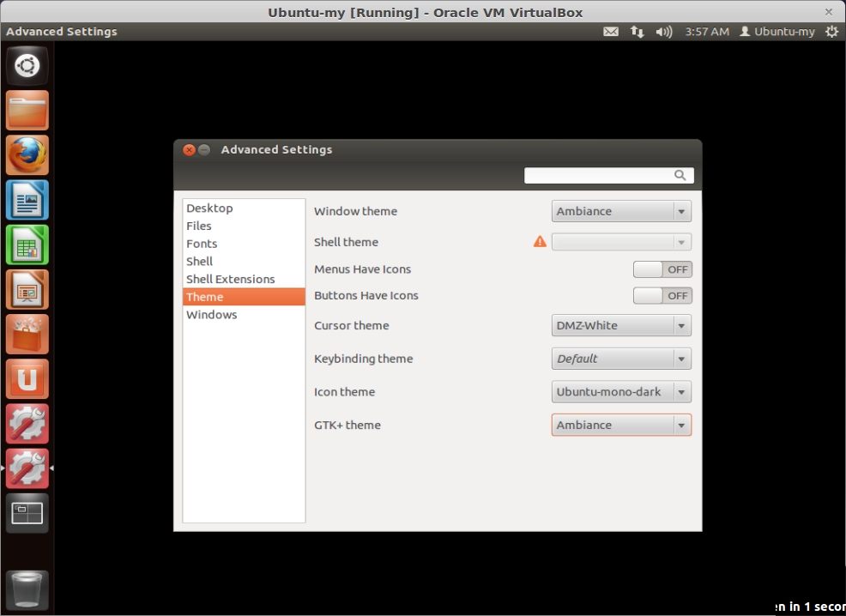Select Desktop in the sidebar
Viewport: 846px width, 616px height.
(244, 208)
